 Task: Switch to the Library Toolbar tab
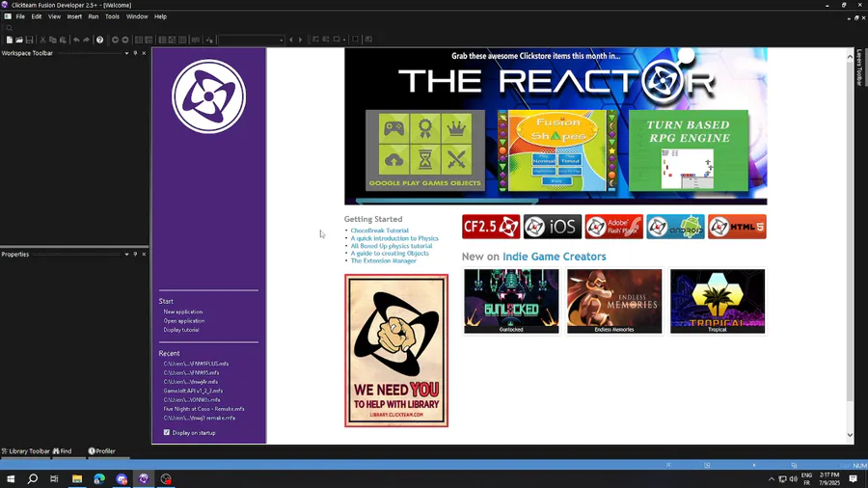[x=25, y=451]
